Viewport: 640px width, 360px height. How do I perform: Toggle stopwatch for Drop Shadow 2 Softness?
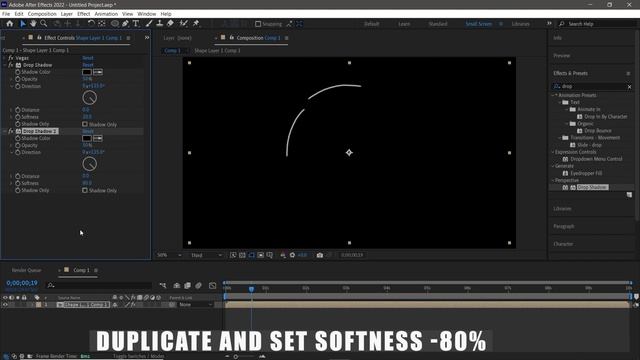click(18, 183)
